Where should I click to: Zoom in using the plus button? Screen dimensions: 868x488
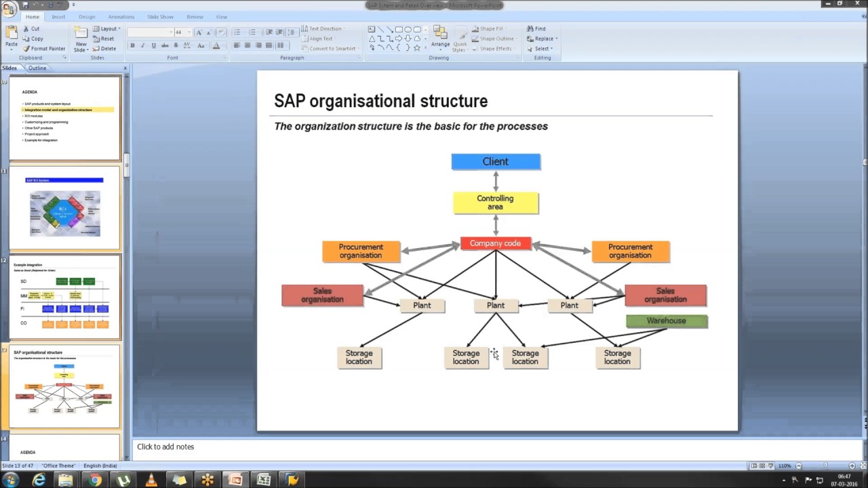tap(852, 466)
